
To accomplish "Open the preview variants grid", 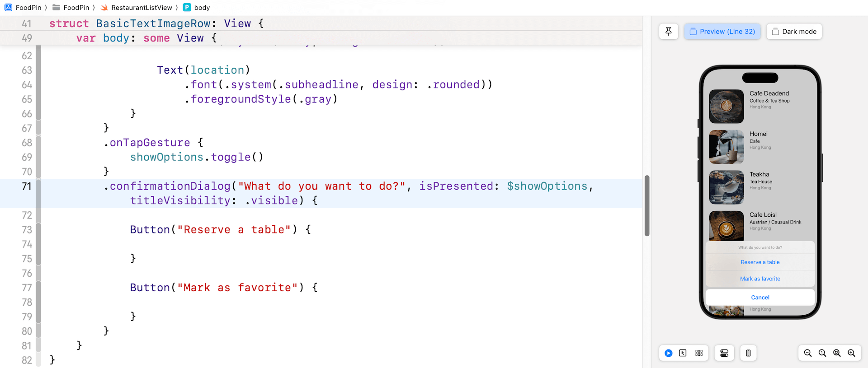I will (699, 353).
